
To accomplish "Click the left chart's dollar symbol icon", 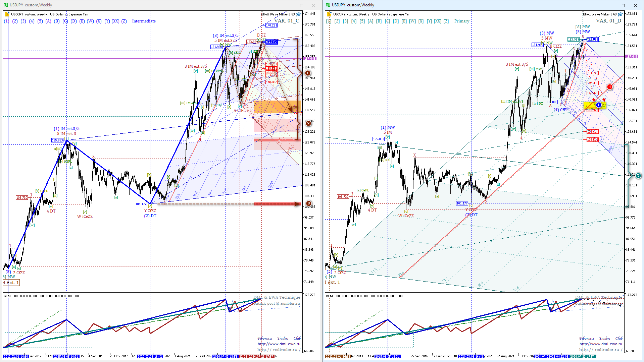I will point(7,14).
